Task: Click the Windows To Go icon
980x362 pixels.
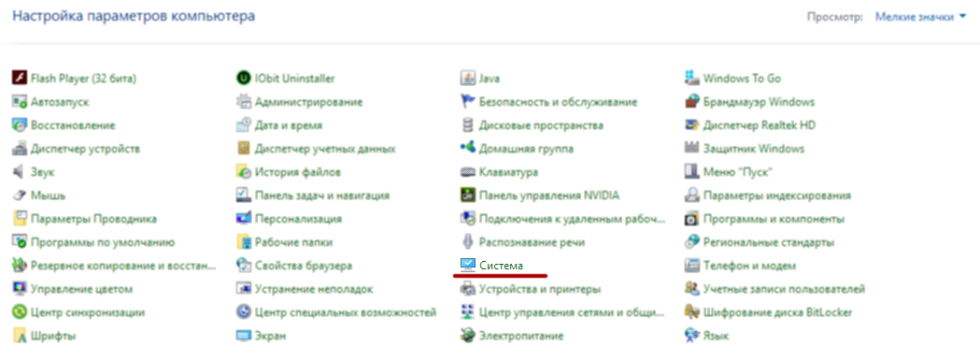Action: 691,79
